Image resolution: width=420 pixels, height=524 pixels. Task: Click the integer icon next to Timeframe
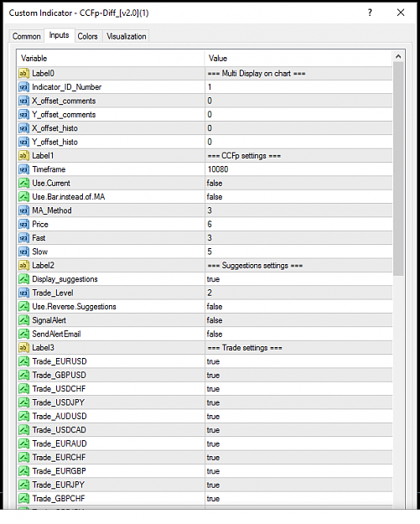tap(23, 169)
